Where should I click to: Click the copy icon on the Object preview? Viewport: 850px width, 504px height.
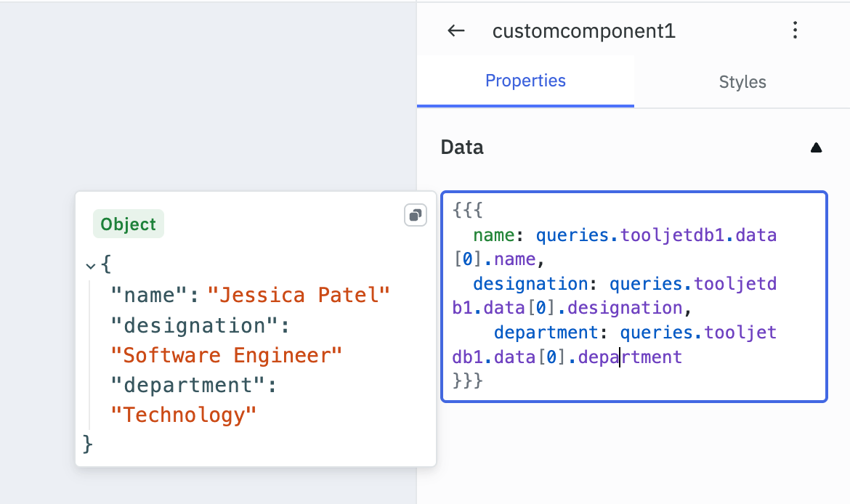tap(415, 215)
